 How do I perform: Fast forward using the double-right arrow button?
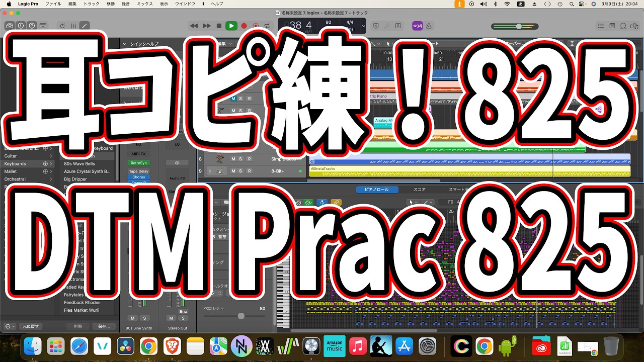pyautogui.click(x=206, y=26)
